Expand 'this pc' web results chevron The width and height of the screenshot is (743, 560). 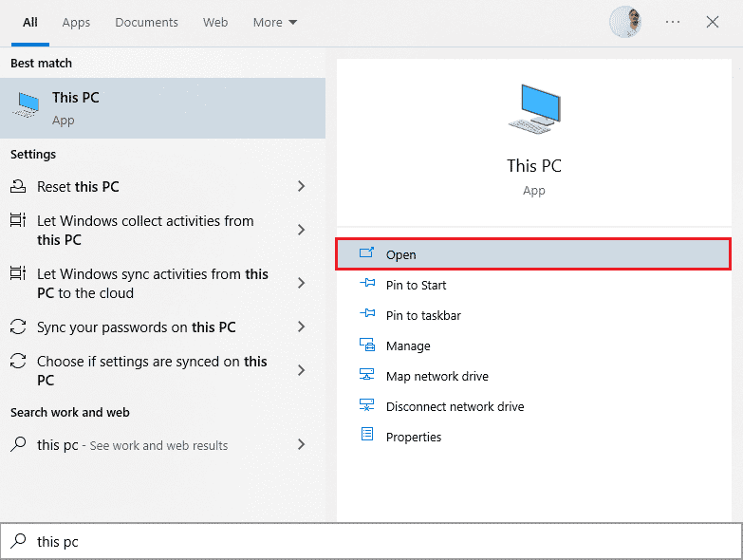(301, 444)
